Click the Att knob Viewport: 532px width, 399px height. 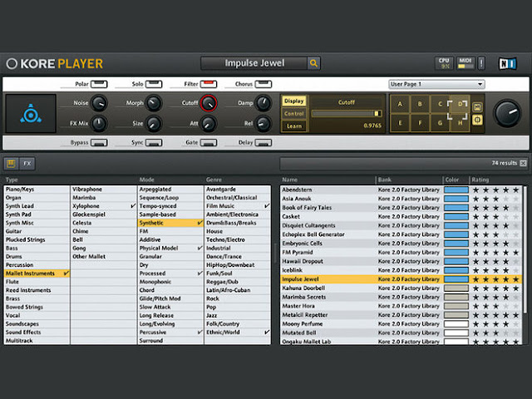click(209, 124)
